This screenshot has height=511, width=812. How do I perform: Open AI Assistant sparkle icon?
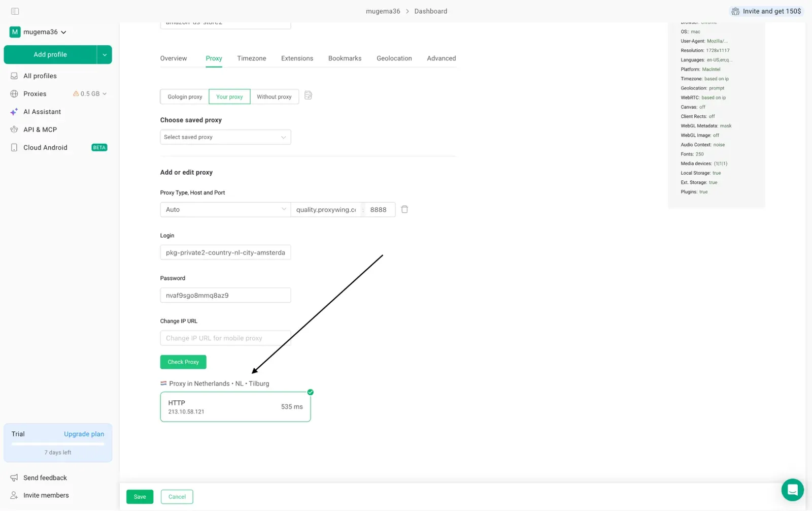[14, 112]
